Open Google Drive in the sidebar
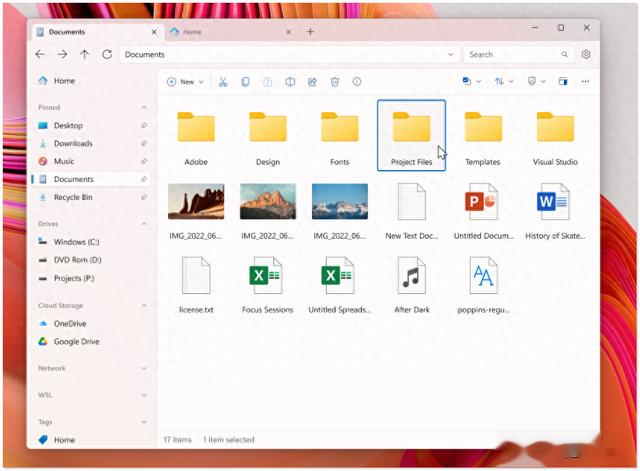The image size is (640, 471). [76, 342]
